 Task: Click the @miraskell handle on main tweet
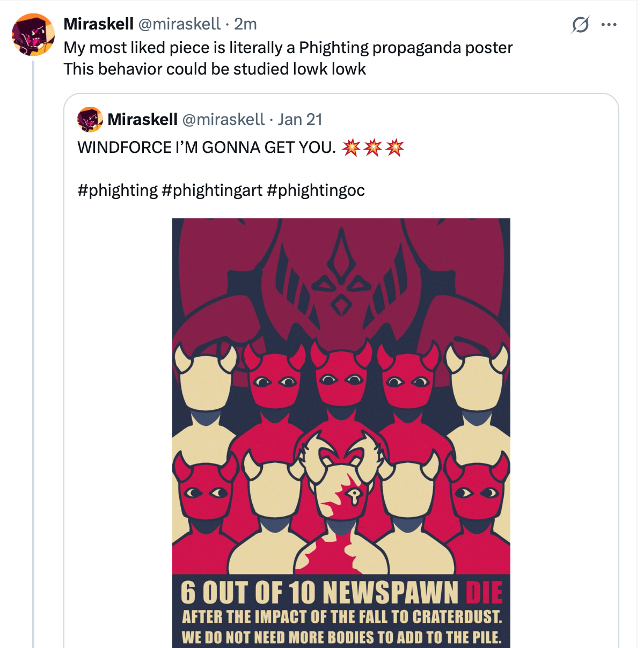pyautogui.click(x=179, y=24)
